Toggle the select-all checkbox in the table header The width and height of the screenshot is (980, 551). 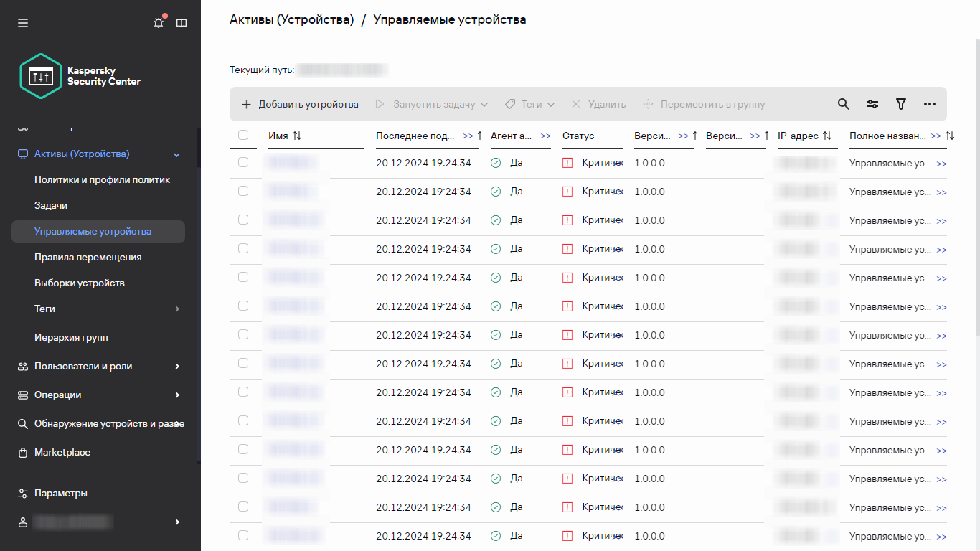pos(243,135)
